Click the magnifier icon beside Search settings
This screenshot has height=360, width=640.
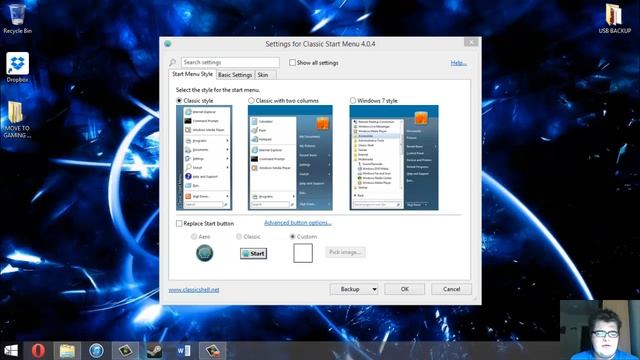(x=173, y=62)
